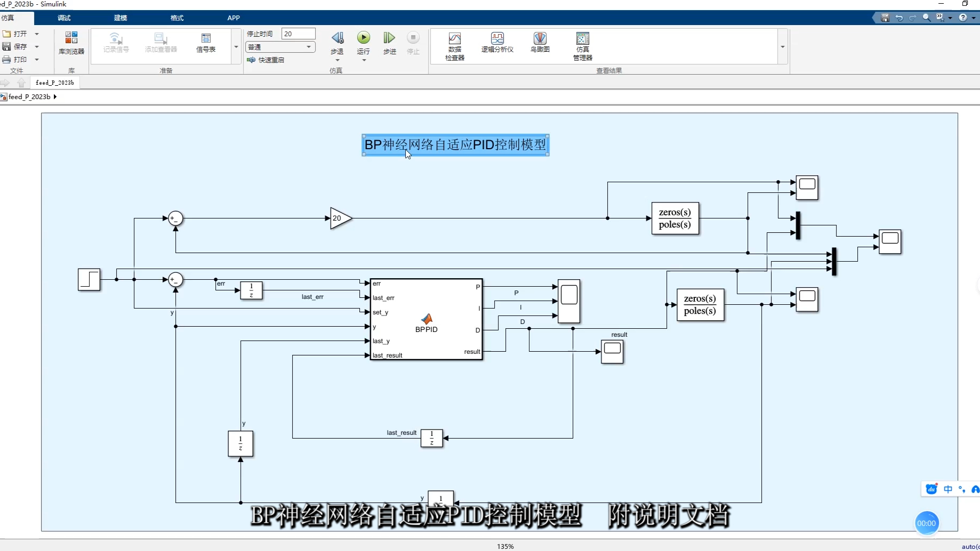Click the favorite commands icon
The image size is (980, 551).
[x=940, y=18]
